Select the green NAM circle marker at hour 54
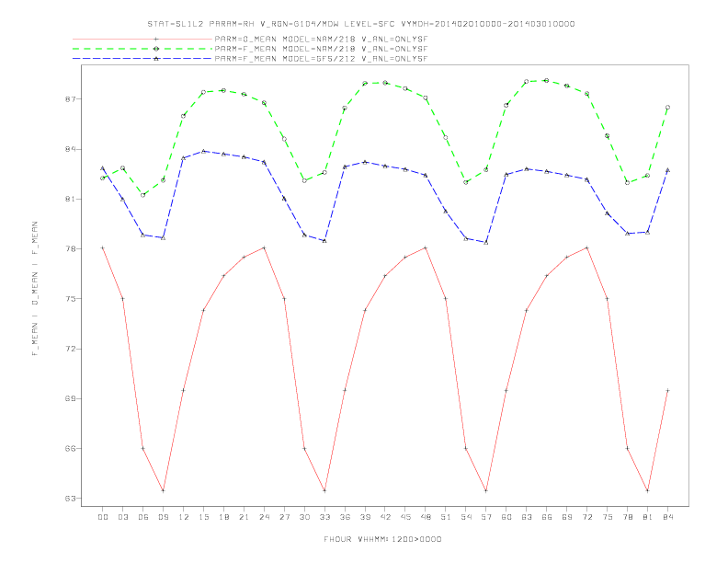 point(466,182)
